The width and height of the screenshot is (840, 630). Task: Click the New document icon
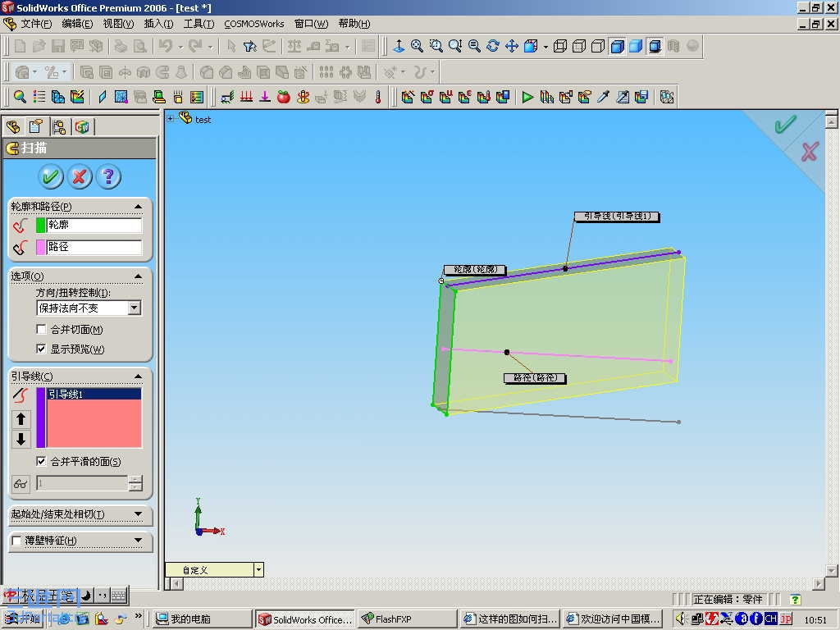point(20,46)
